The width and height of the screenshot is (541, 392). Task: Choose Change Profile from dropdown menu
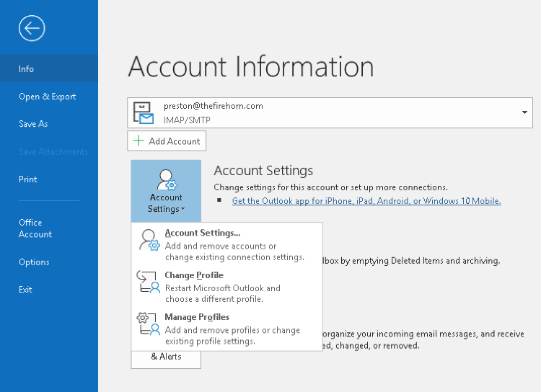pyautogui.click(x=227, y=287)
